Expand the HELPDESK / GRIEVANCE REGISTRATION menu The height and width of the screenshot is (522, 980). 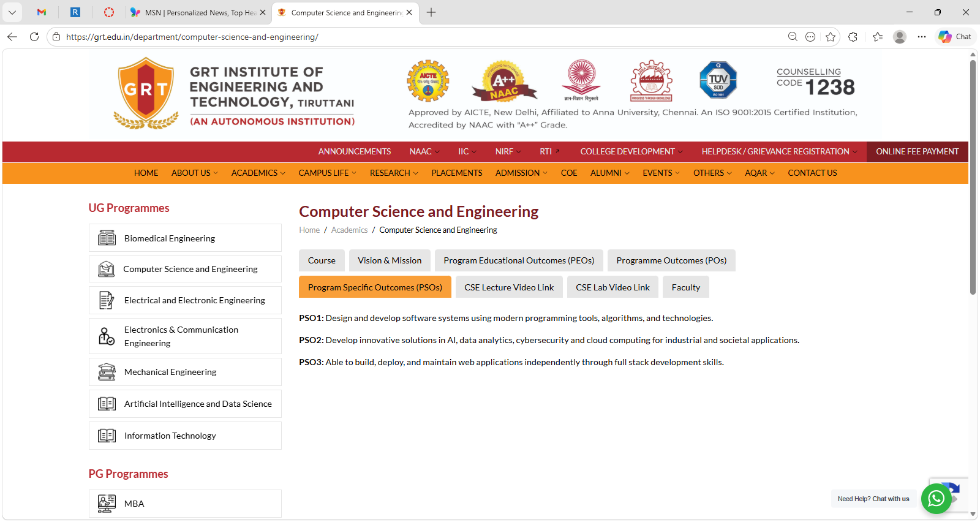pyautogui.click(x=779, y=152)
